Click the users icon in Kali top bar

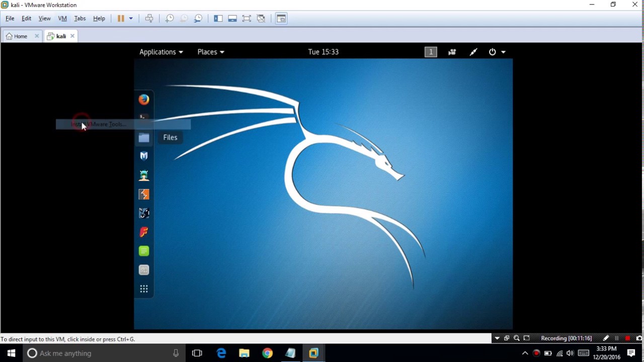click(452, 52)
